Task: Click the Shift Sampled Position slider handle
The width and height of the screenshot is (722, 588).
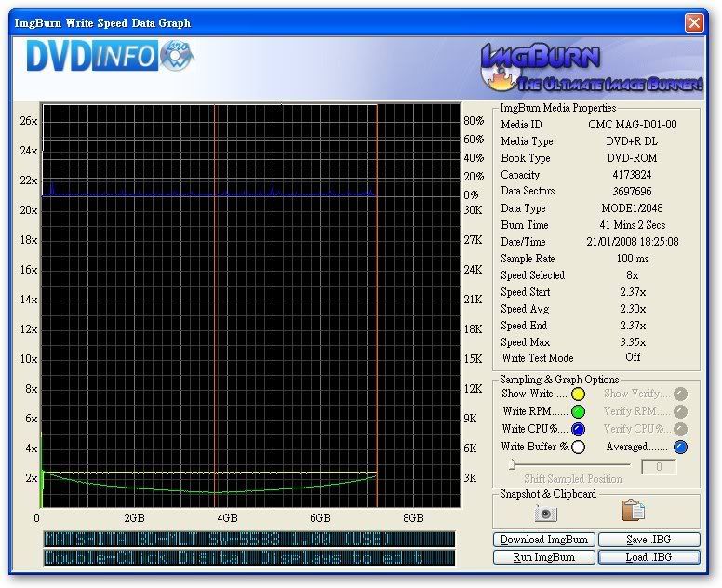Action: (512, 464)
